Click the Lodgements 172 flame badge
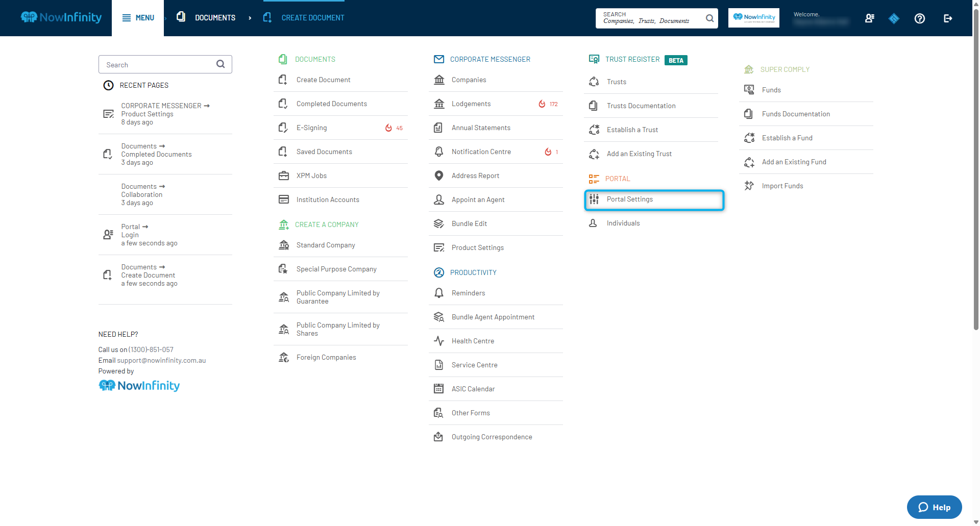 coord(548,104)
